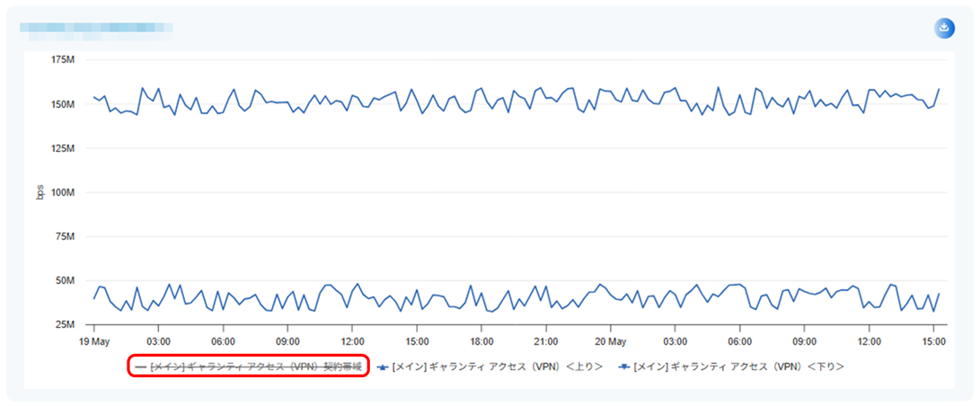The width and height of the screenshot is (980, 406).
Task: Click the 19 May x-axis label
Action: click(x=94, y=341)
